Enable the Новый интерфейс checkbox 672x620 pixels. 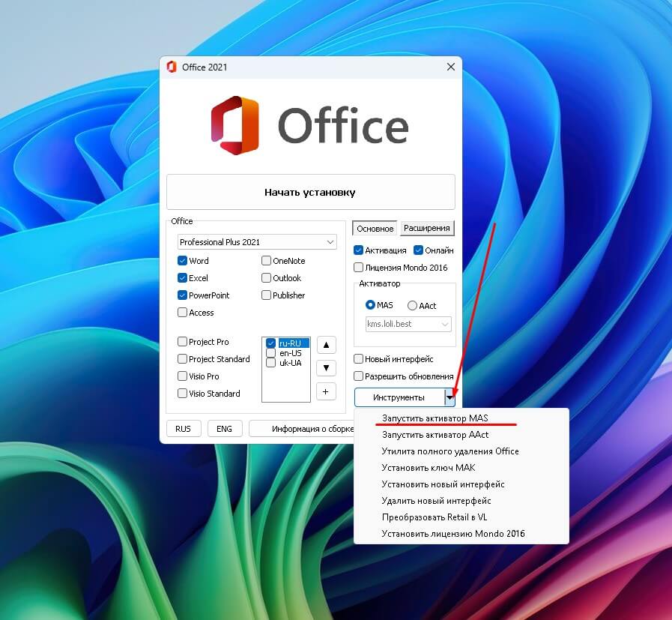pos(358,359)
